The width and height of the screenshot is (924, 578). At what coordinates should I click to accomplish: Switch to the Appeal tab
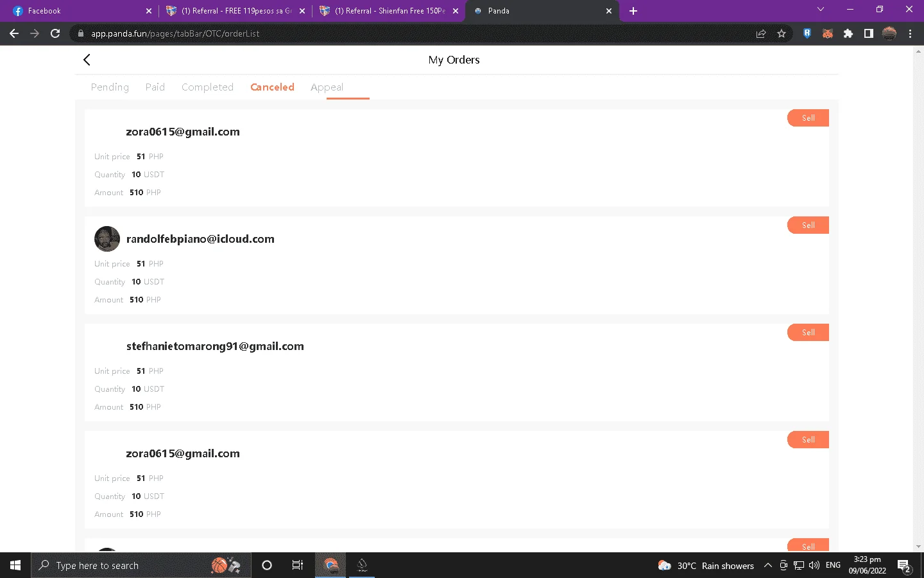(x=327, y=87)
